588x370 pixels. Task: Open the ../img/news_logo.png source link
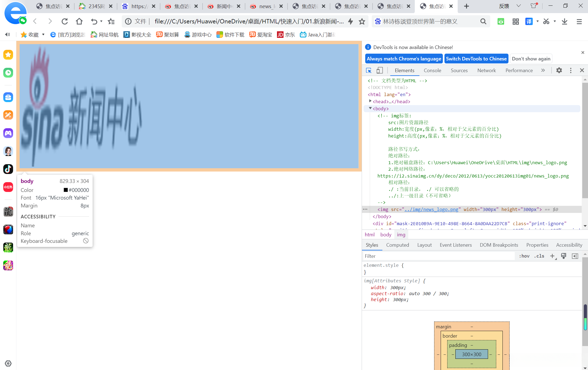click(431, 209)
